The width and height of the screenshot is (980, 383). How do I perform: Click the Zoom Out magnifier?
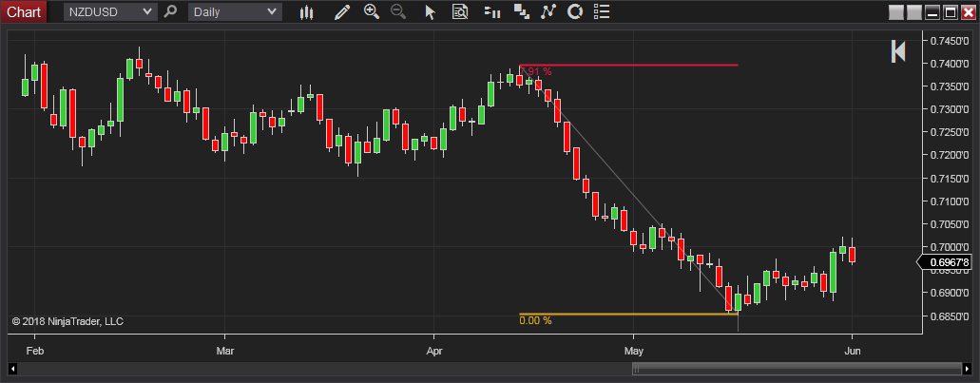pos(397,12)
